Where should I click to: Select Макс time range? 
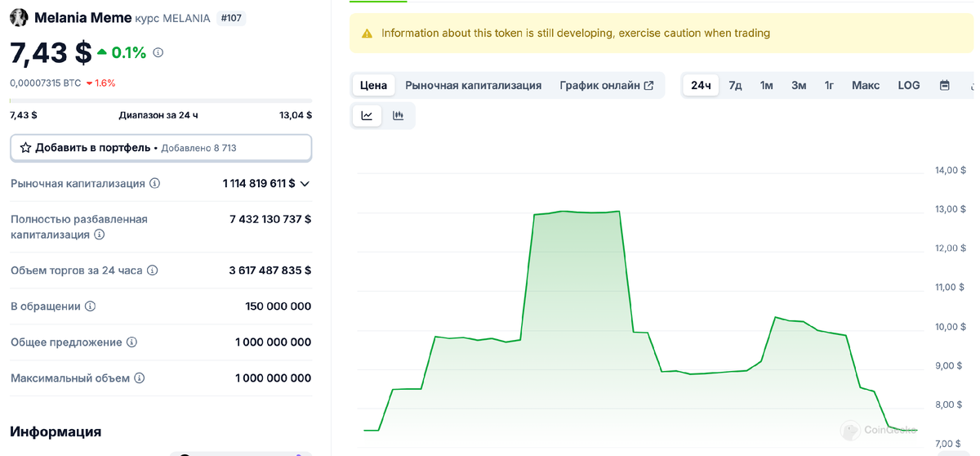(x=866, y=85)
